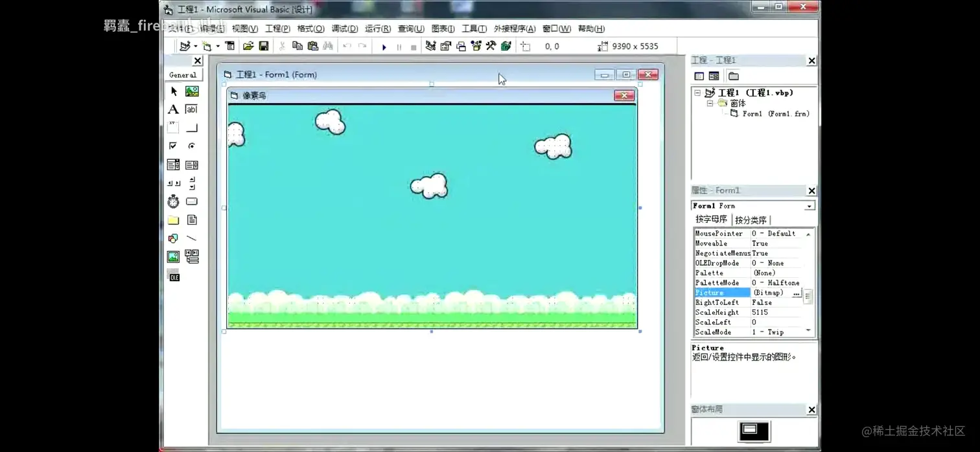Click the properties list scroll-down arrow
This screenshot has width=980, height=452.
pyautogui.click(x=808, y=331)
